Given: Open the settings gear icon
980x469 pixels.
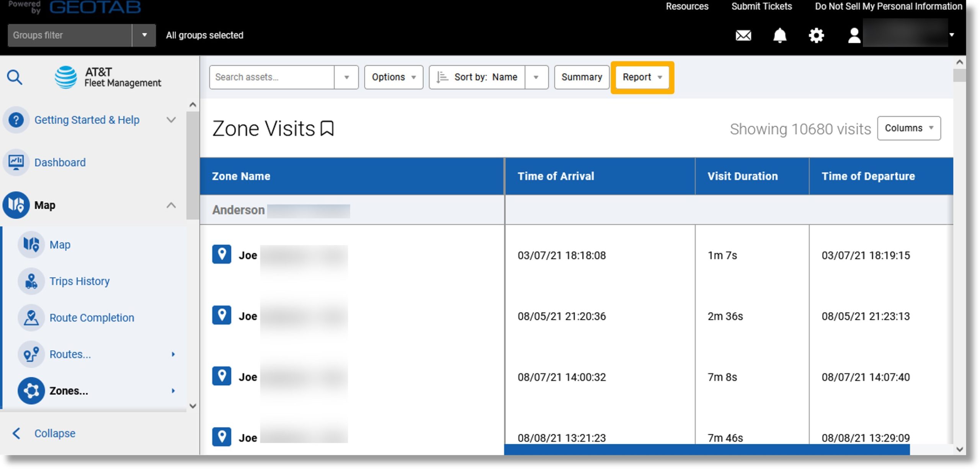Looking at the screenshot, I should tap(816, 36).
